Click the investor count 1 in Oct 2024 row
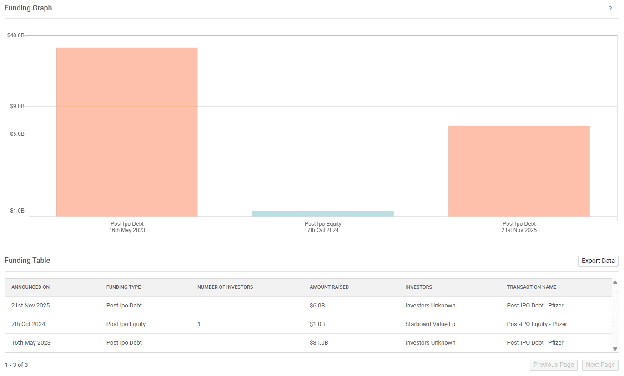 coord(199,324)
